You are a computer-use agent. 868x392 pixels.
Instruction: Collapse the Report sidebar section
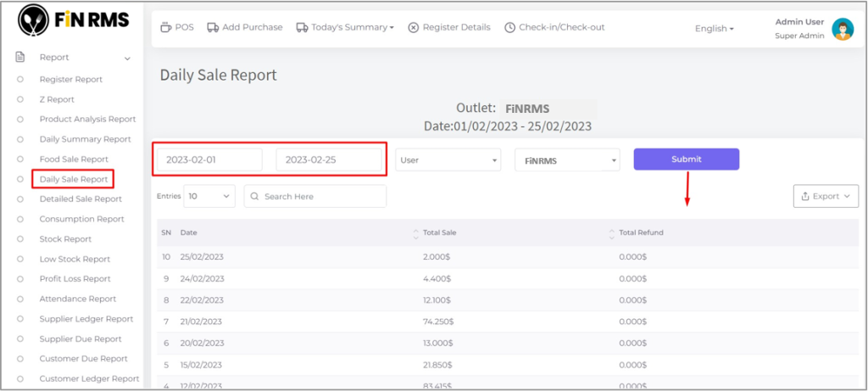[127, 59]
